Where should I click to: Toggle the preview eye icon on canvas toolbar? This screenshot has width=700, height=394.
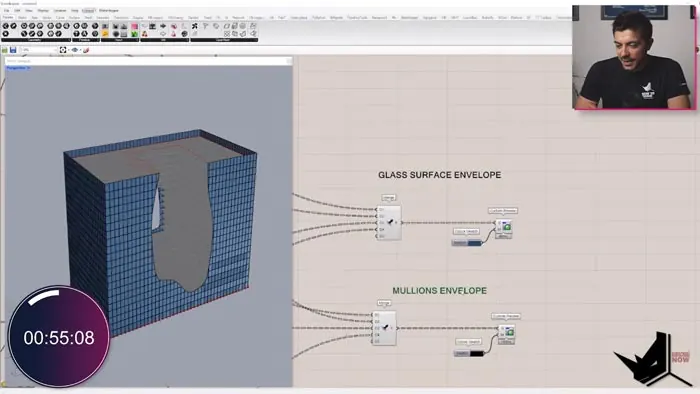[75, 50]
